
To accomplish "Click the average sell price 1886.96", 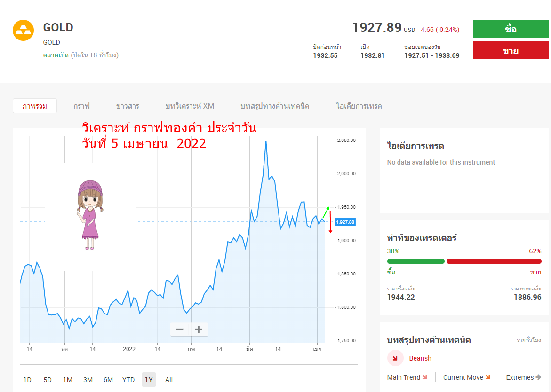I will (527, 297).
